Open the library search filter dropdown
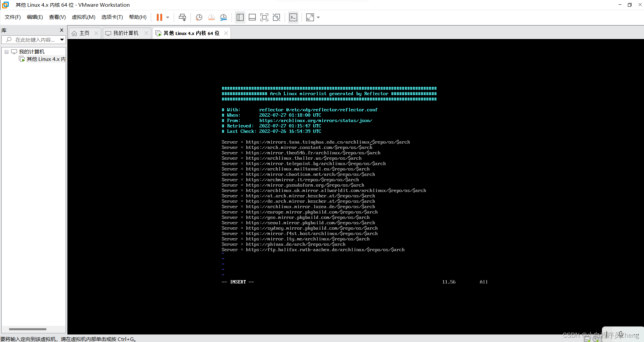 pyautogui.click(x=62, y=40)
